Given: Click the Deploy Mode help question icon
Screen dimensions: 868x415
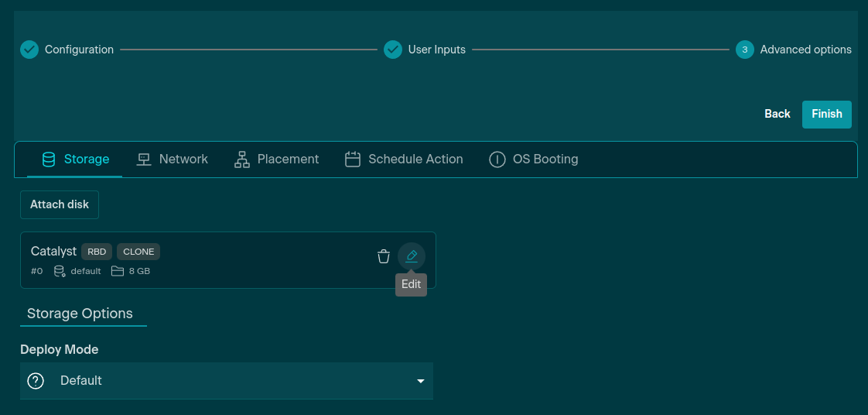Looking at the screenshot, I should [x=36, y=381].
